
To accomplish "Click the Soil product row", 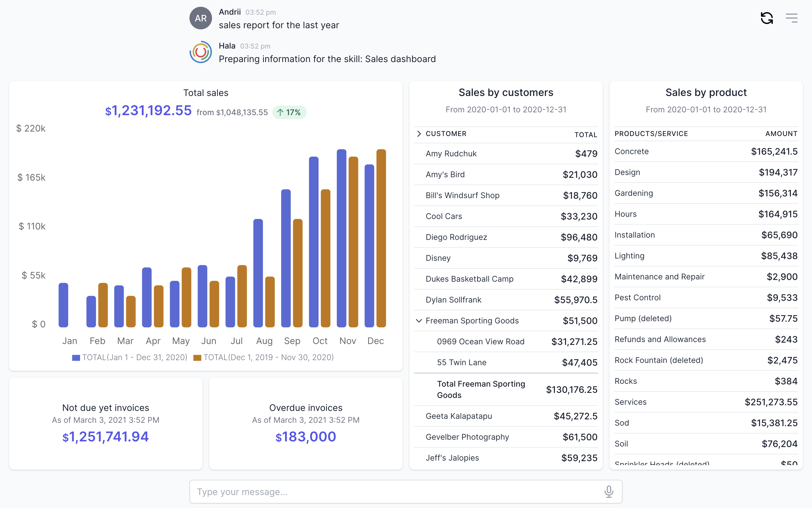I will pyautogui.click(x=706, y=443).
